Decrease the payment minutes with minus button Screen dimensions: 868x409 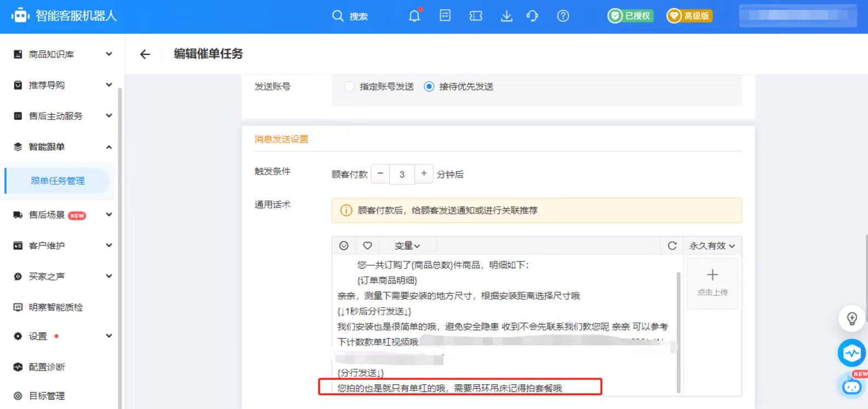click(380, 174)
